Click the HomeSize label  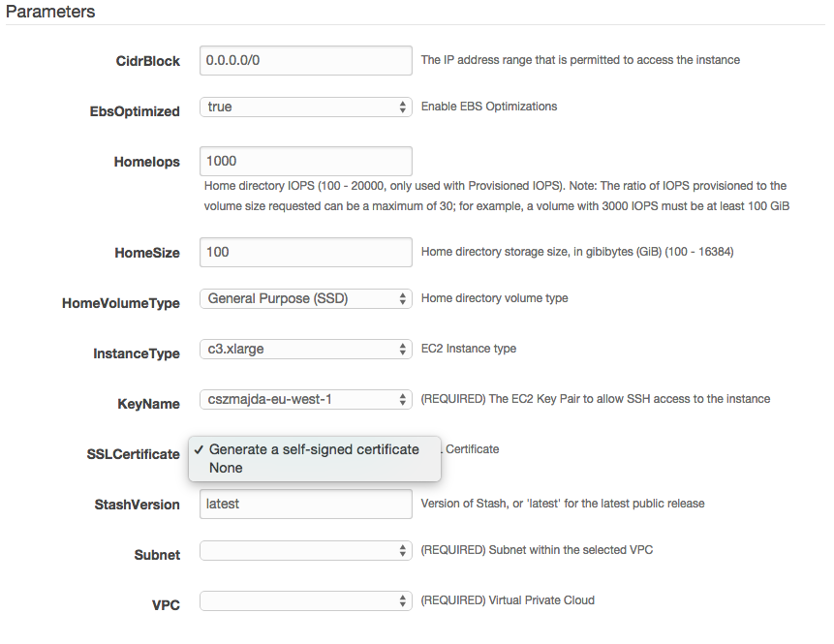(x=147, y=253)
